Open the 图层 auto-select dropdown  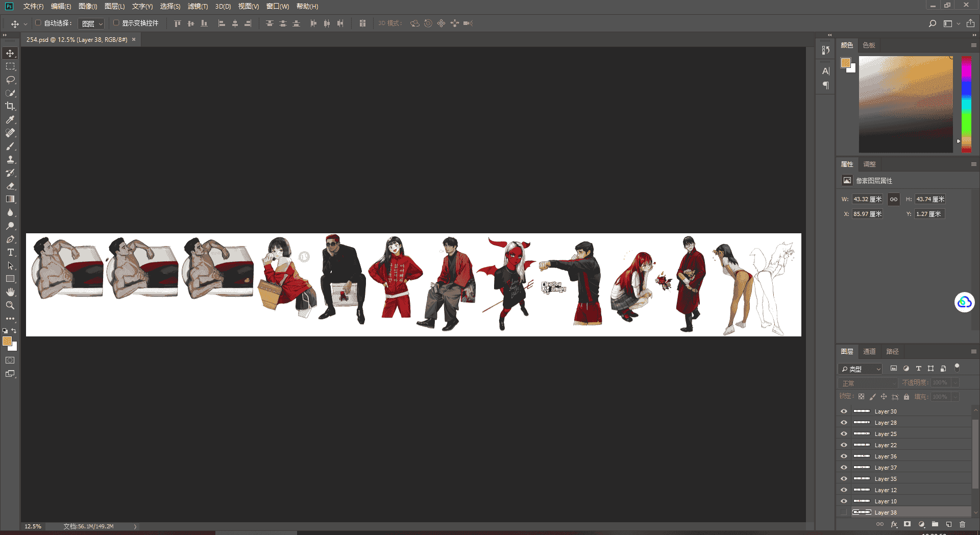tap(91, 23)
